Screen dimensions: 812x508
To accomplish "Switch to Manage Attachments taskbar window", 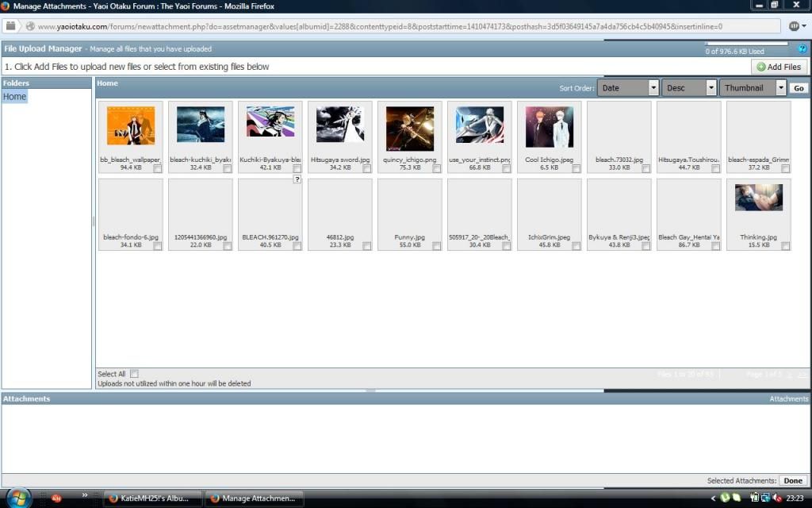I will coord(255,498).
